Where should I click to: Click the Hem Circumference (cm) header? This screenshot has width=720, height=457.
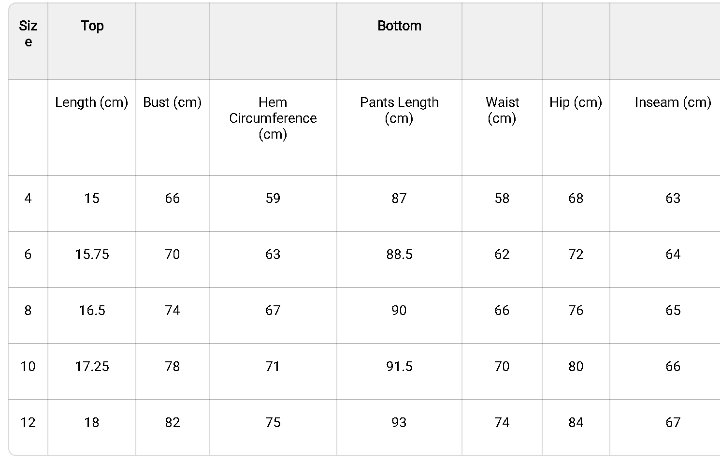(273, 118)
